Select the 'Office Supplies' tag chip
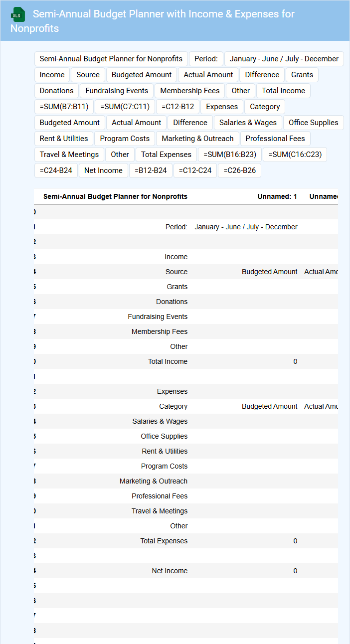350x644 pixels. pos(314,123)
